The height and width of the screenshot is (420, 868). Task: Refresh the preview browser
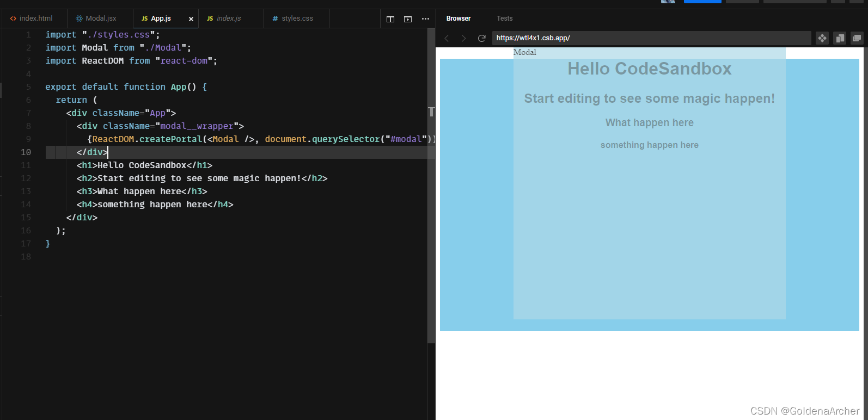pyautogui.click(x=481, y=38)
